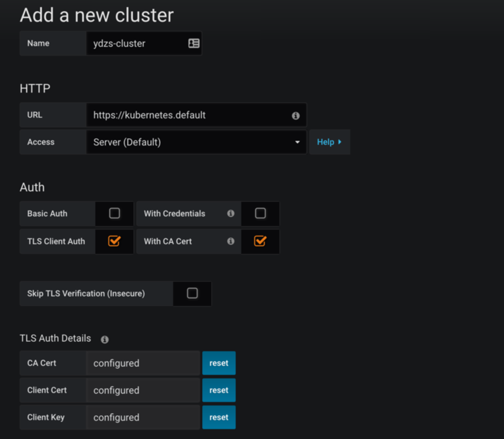504x439 pixels.
Task: Click the 'Skip TLS Verification (Insecure)' label
Action: click(x=86, y=294)
